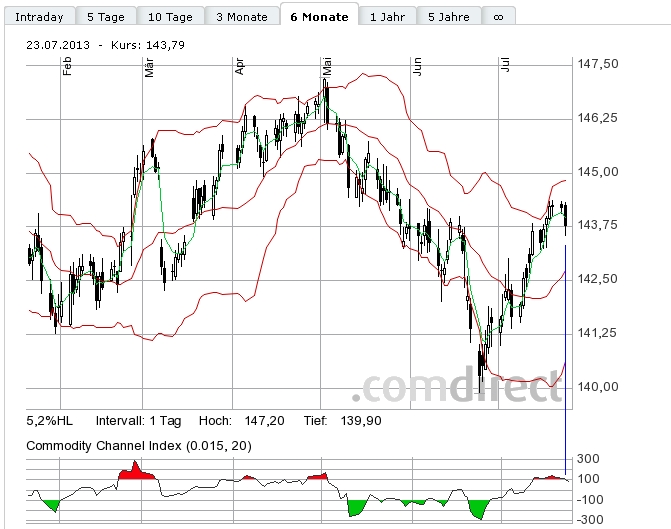
Task: Show the 3 Monate timeframe
Action: point(241,17)
